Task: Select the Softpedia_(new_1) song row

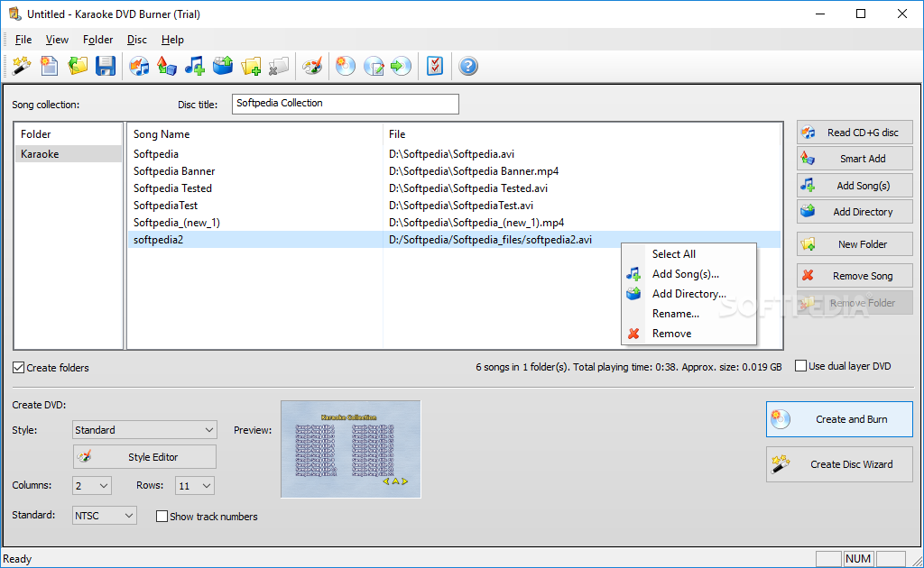Action: [x=455, y=223]
